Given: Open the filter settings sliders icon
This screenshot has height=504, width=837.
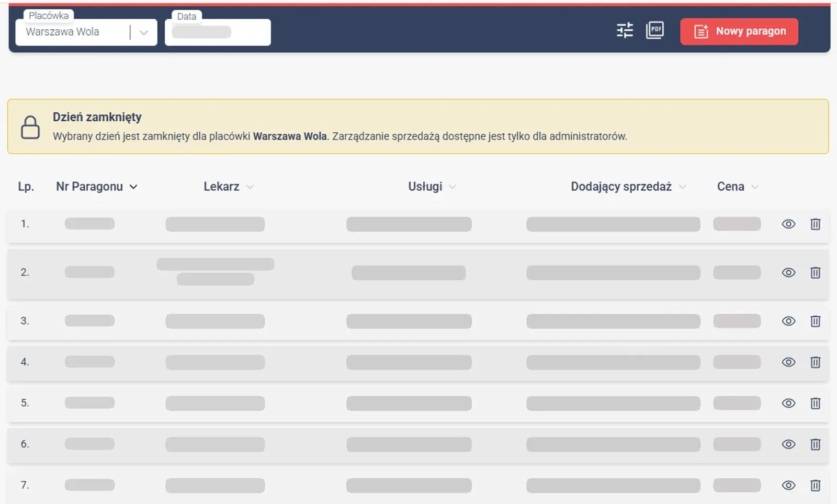Looking at the screenshot, I should point(625,30).
